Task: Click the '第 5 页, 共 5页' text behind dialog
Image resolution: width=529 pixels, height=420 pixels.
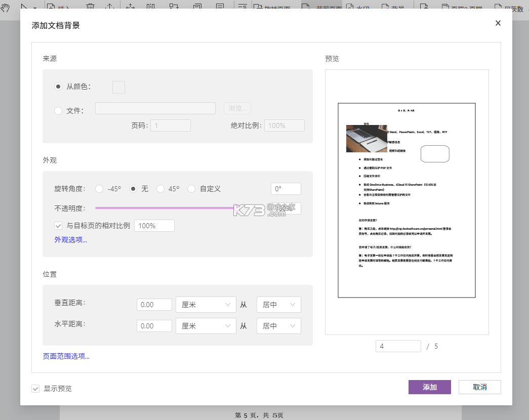Action: (x=259, y=415)
